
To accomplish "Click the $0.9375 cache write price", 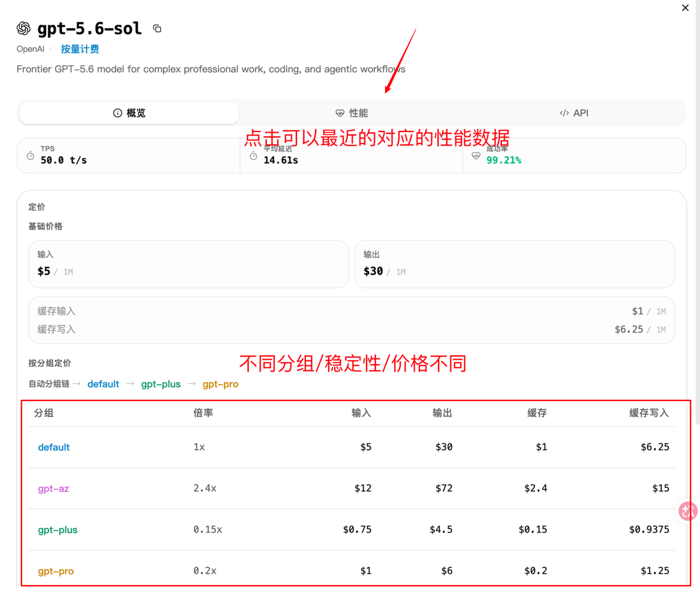I will (x=649, y=529).
